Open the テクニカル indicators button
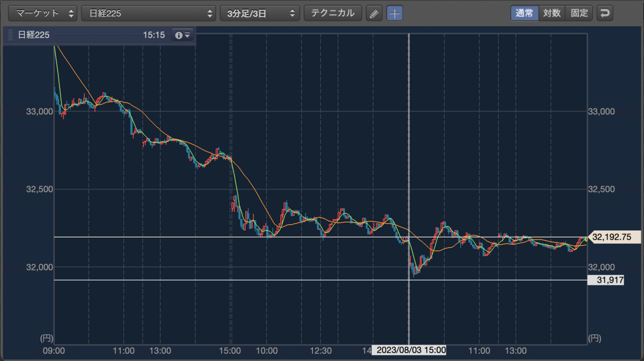 point(333,13)
